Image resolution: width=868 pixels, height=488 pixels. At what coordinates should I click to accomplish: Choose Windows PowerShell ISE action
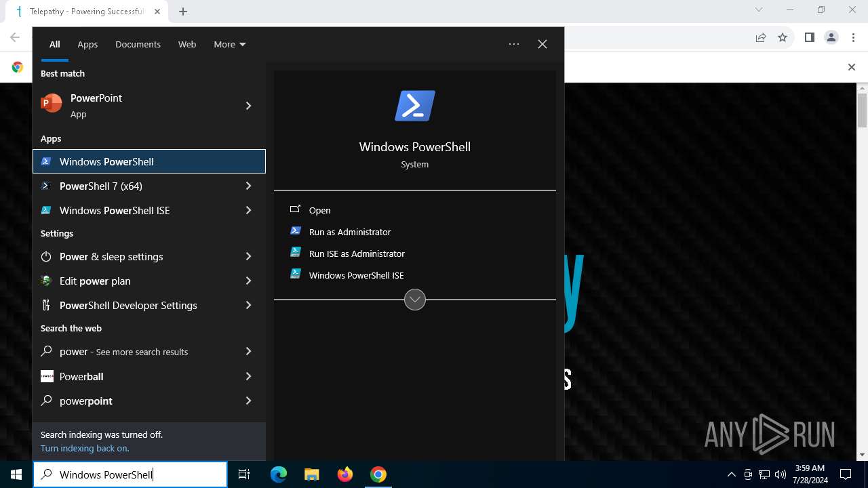point(415,275)
